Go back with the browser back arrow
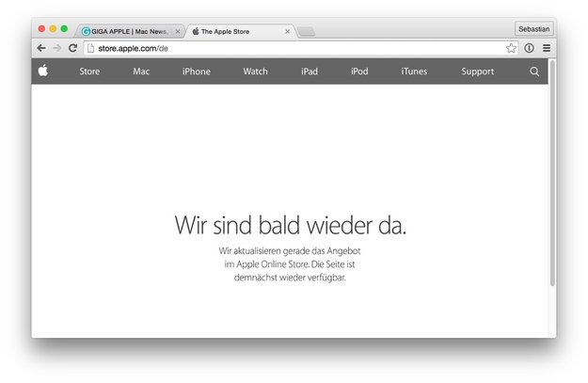The height and width of the screenshot is (383, 588). tap(41, 48)
